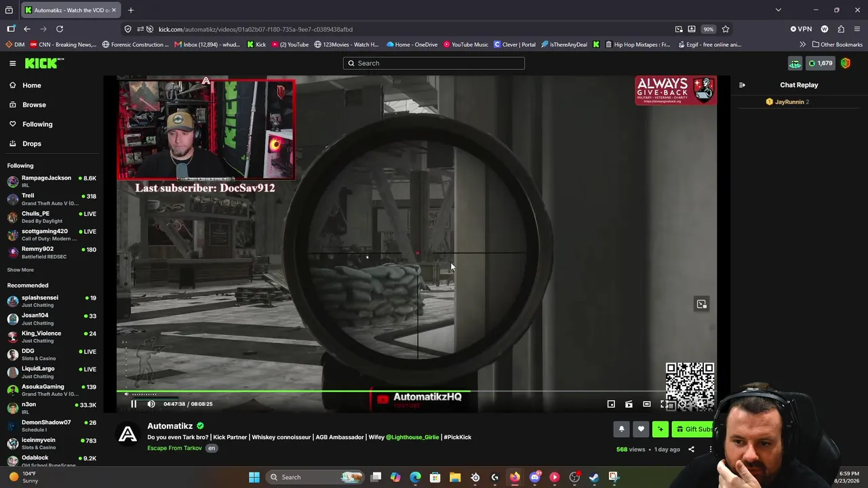Pause the video playback
This screenshot has height=488, width=868.
coord(134,404)
